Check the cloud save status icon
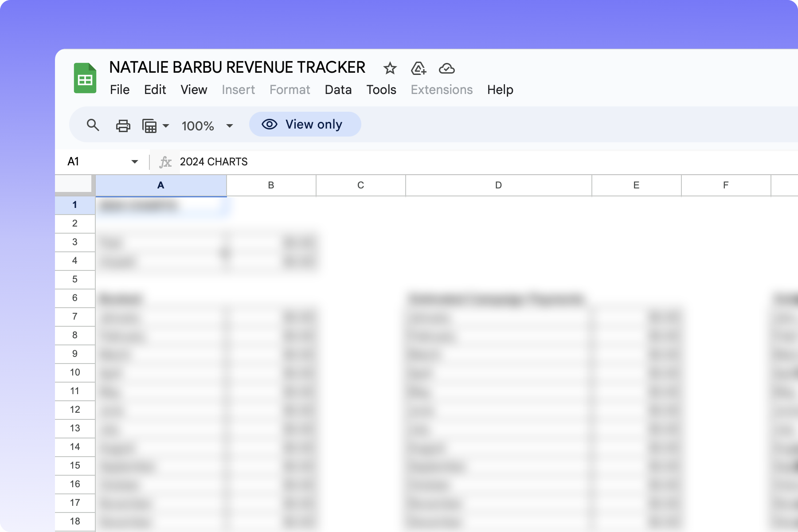 (447, 68)
